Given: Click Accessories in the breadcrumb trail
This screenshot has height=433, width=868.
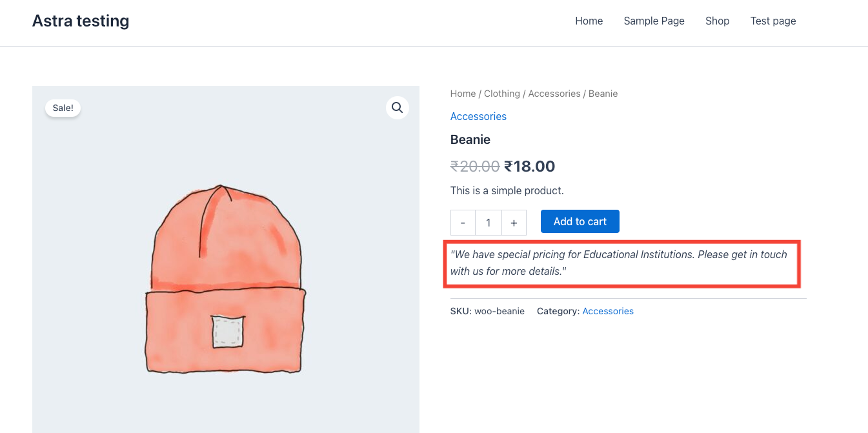Looking at the screenshot, I should pyautogui.click(x=554, y=94).
